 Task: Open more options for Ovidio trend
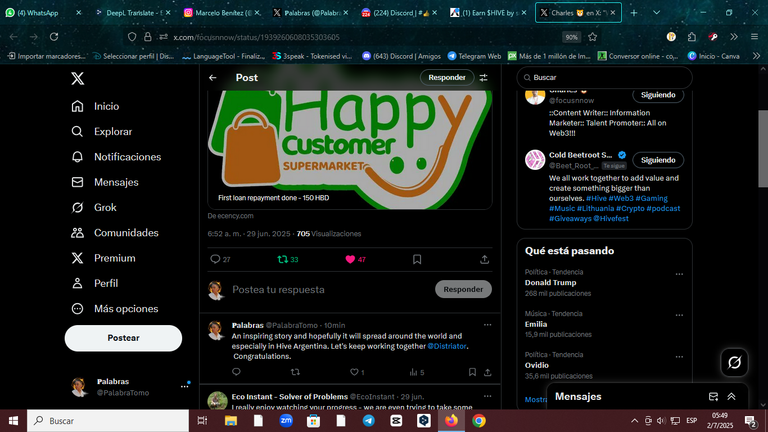pyautogui.click(x=679, y=357)
